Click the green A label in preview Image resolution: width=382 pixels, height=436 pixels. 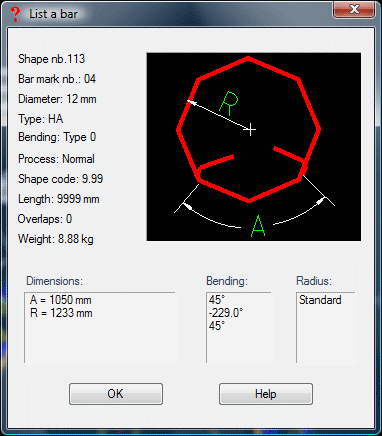[258, 226]
